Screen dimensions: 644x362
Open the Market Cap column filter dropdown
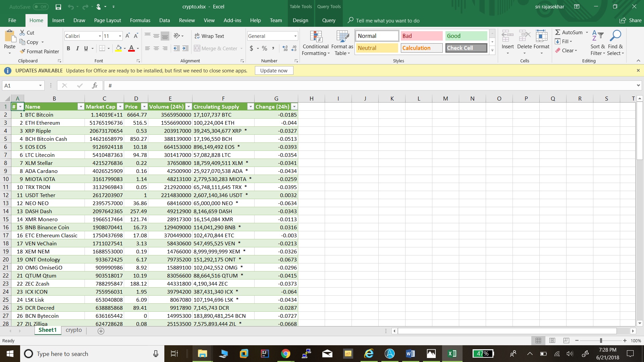point(120,107)
